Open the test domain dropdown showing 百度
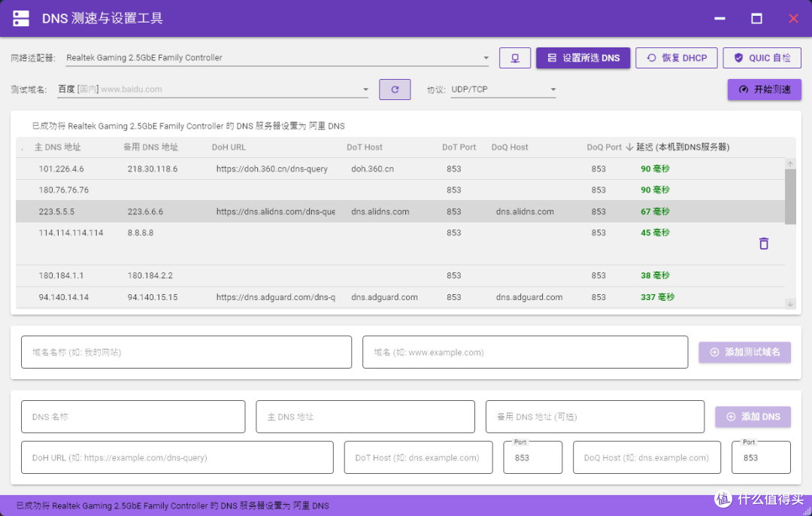This screenshot has width=812, height=516. click(x=213, y=89)
